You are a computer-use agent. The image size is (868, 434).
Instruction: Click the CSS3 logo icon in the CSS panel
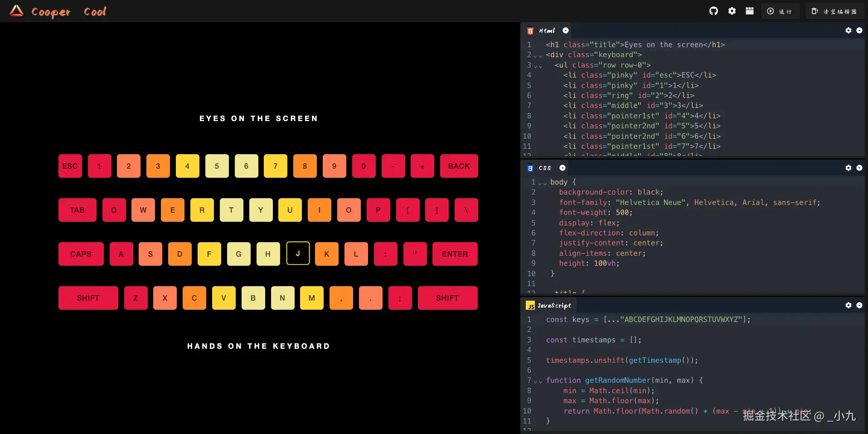point(530,168)
